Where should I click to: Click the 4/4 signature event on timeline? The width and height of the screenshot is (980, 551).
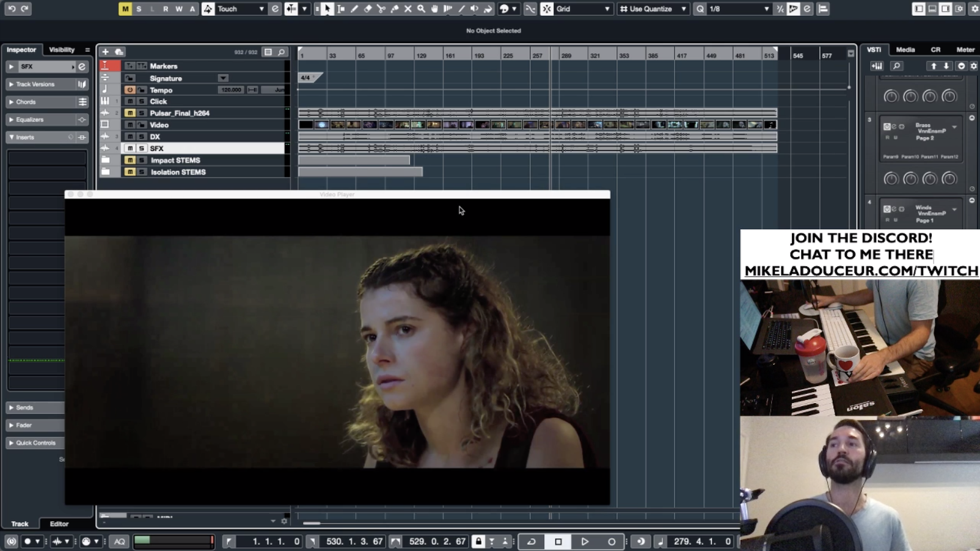tap(309, 78)
